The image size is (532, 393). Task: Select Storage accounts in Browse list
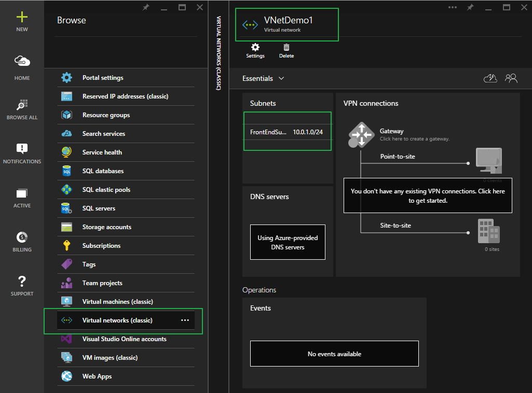pos(126,227)
